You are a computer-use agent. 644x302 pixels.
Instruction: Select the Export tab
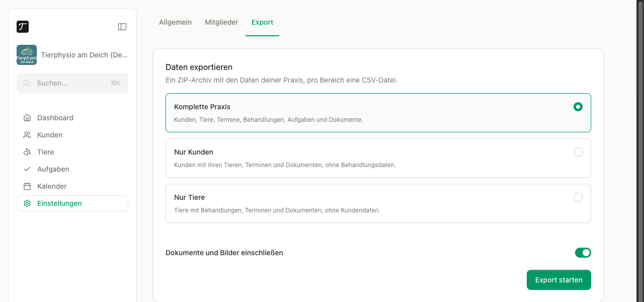(262, 22)
